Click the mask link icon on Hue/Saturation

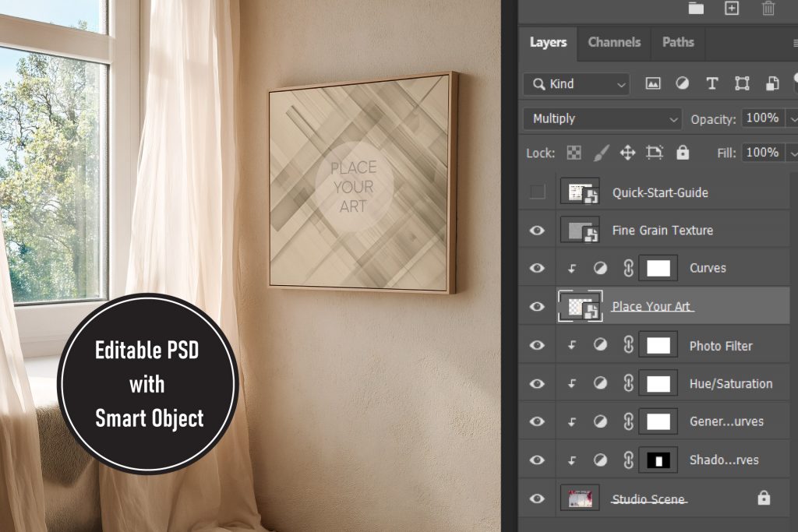pyautogui.click(x=629, y=383)
